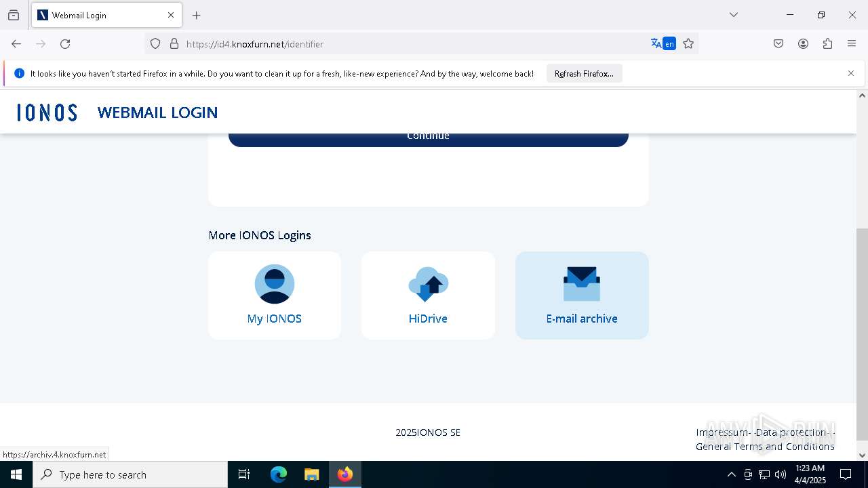This screenshot has width=868, height=488.
Task: Click the Impressum footer link
Action: (721, 432)
